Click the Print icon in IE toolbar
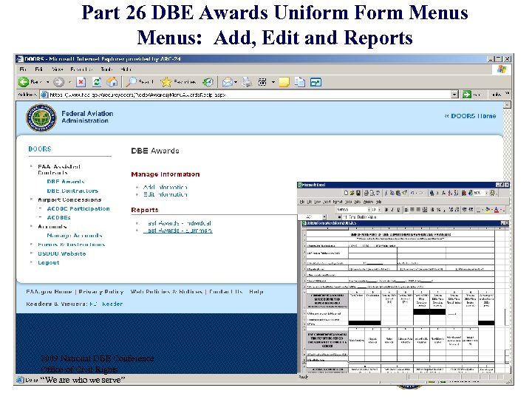Screen dimensions: 532x399 [x=247, y=82]
